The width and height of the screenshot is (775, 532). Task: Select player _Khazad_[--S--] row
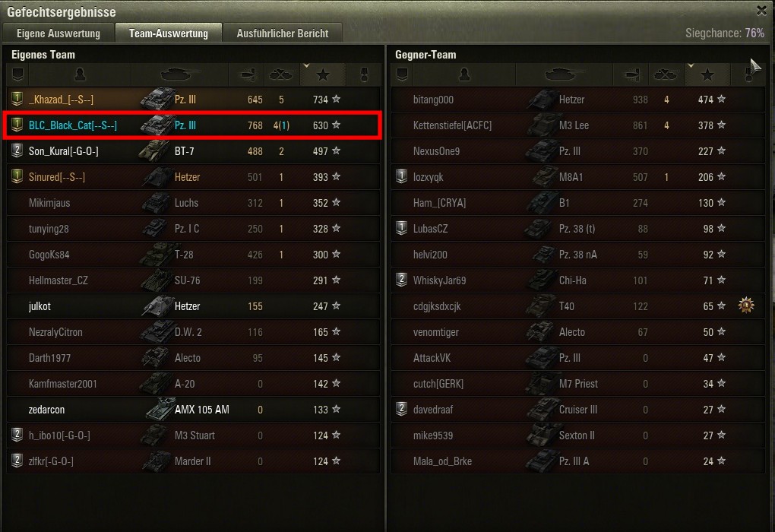tap(194, 100)
